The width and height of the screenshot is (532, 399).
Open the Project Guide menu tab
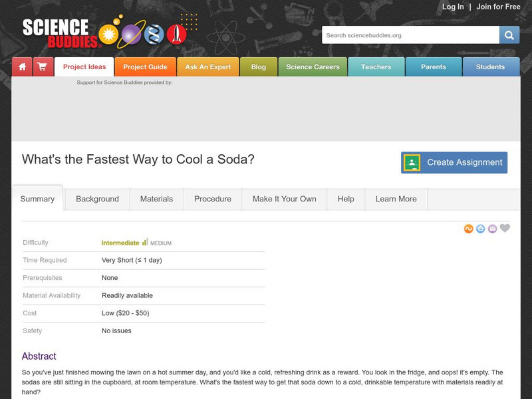tap(145, 67)
